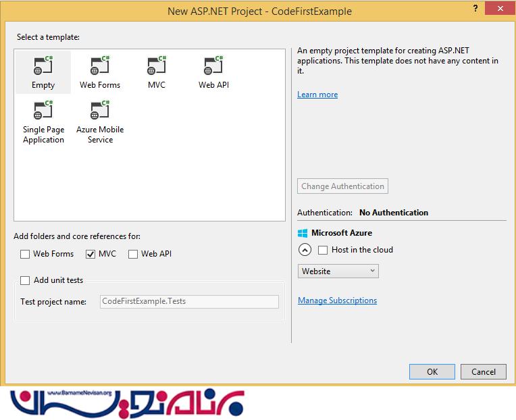Viewport: 516px width, 420px height.
Task: Enable the Web API references checkbox
Action: pos(133,254)
